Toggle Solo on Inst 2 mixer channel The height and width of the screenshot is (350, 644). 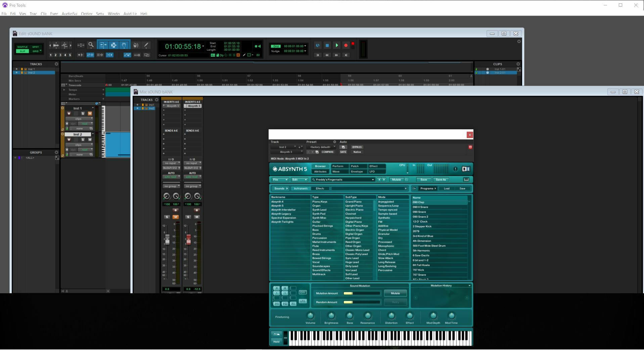[x=188, y=217]
